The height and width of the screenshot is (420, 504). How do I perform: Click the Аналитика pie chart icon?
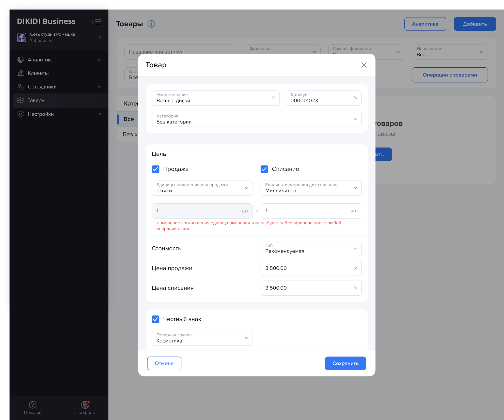click(21, 60)
